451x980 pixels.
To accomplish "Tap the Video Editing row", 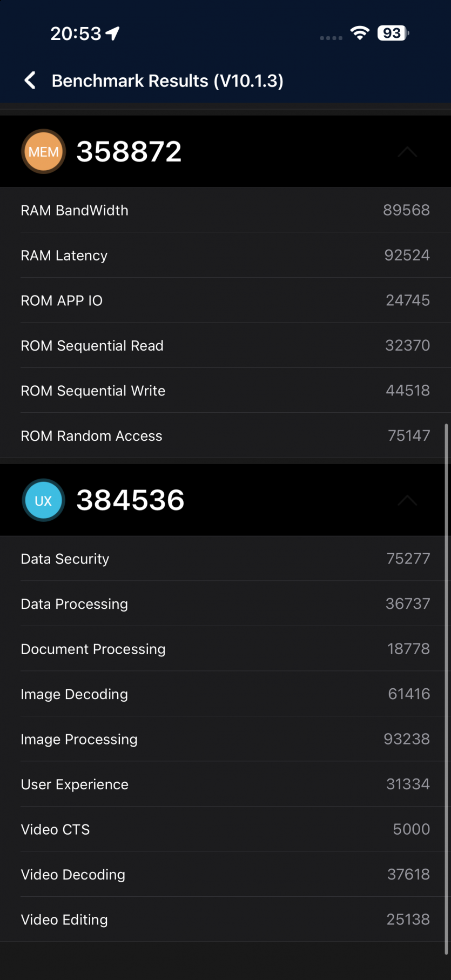I will coord(225,919).
